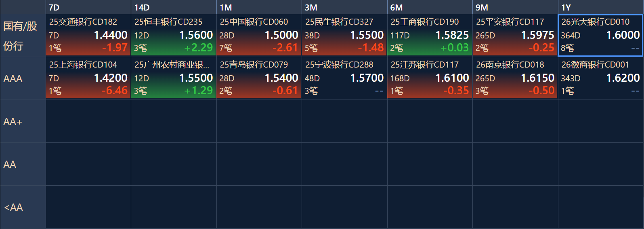Click the -1.48 change value
This screenshot has width=644, height=229.
coord(371,48)
